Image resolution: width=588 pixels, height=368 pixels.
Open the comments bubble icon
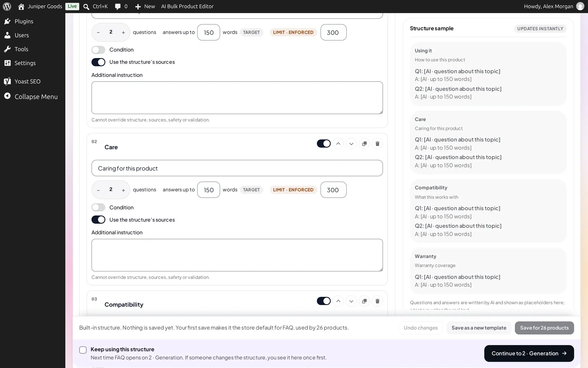[x=118, y=7]
